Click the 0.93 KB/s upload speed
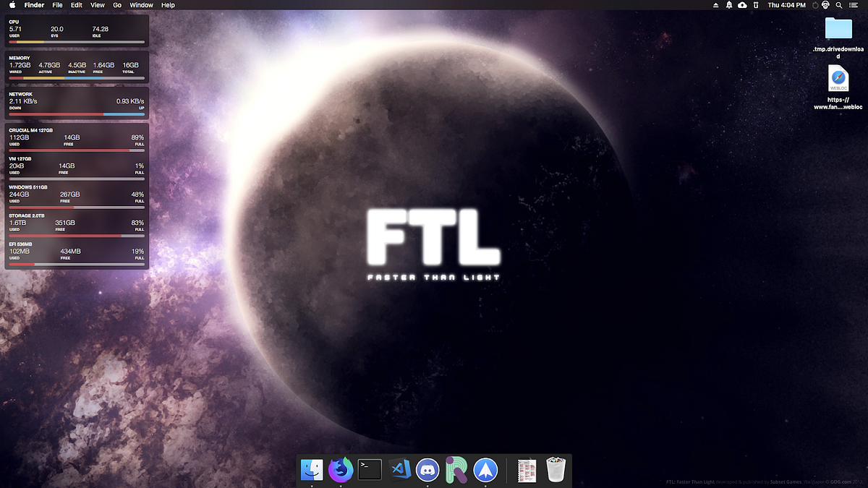The height and width of the screenshot is (488, 868). pyautogui.click(x=130, y=101)
